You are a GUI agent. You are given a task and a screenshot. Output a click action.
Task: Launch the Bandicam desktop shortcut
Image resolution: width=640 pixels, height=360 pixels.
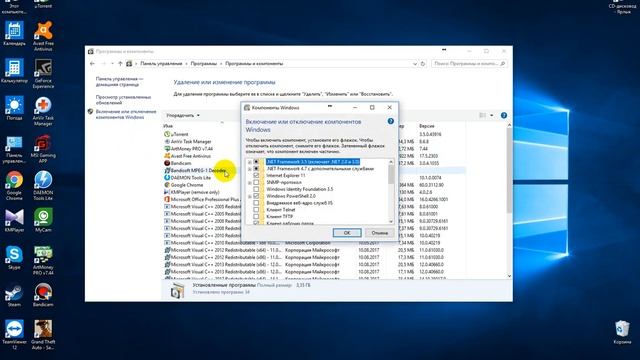pos(43,295)
